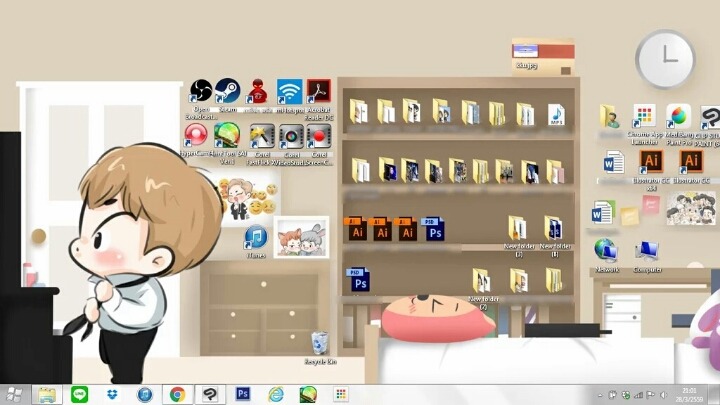Open network signal status in system tray
The width and height of the screenshot is (720, 405).
638,395
